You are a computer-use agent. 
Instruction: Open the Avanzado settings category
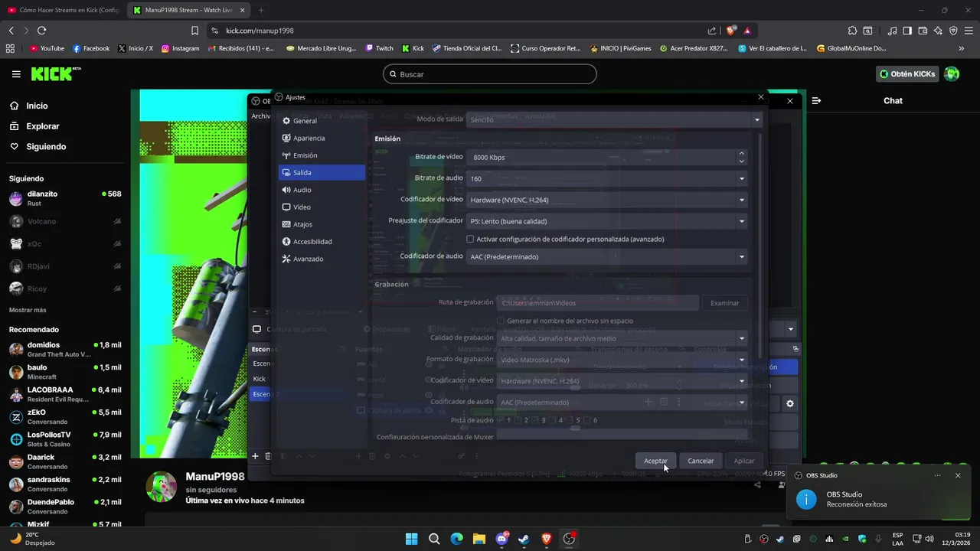[322, 259]
